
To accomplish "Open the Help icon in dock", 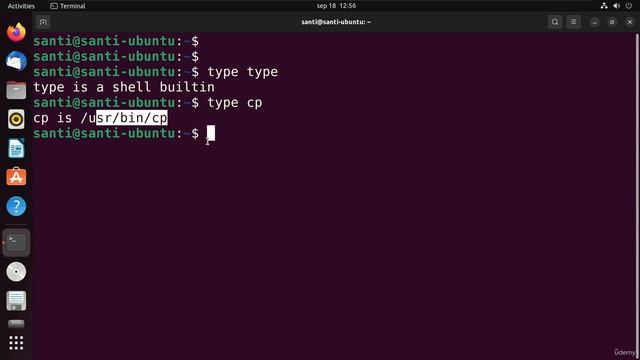I will (x=16, y=206).
